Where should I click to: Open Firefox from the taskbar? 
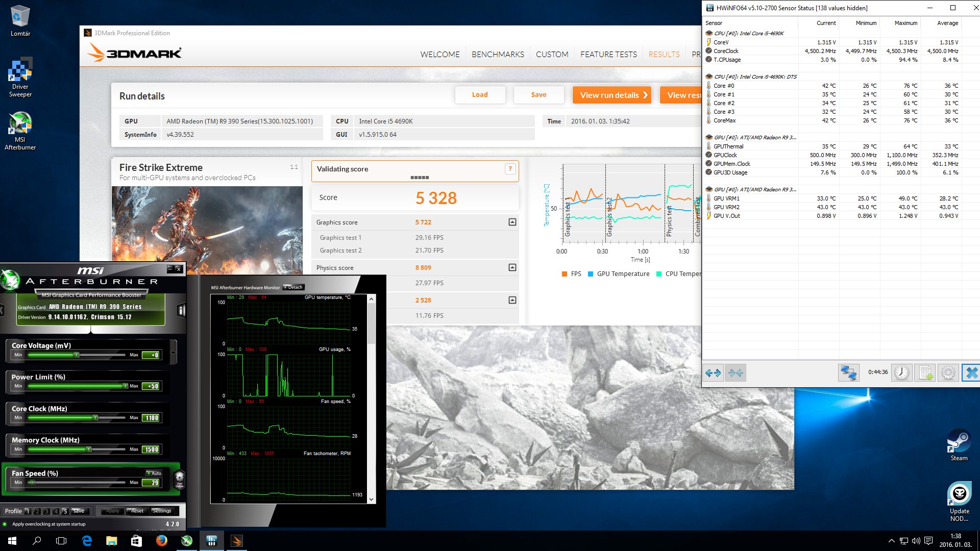point(162,541)
